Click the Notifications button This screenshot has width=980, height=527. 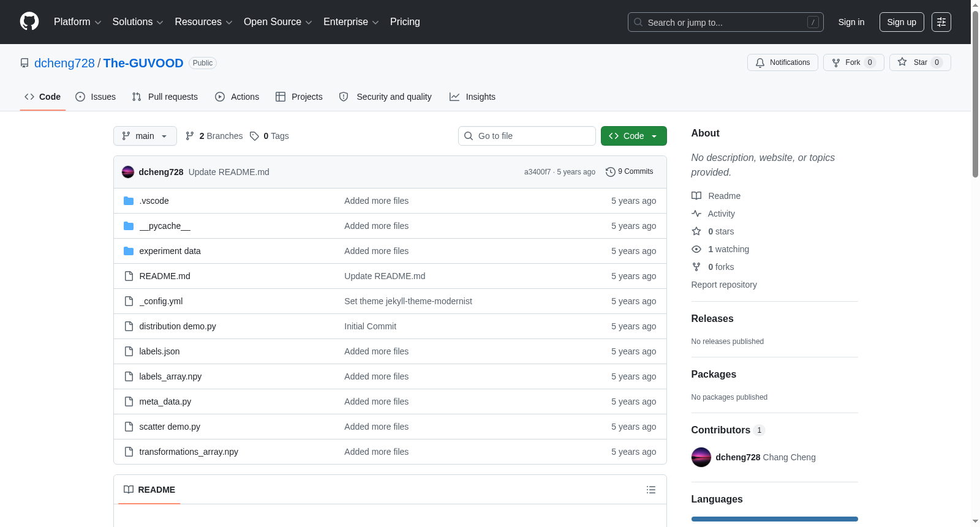(783, 62)
